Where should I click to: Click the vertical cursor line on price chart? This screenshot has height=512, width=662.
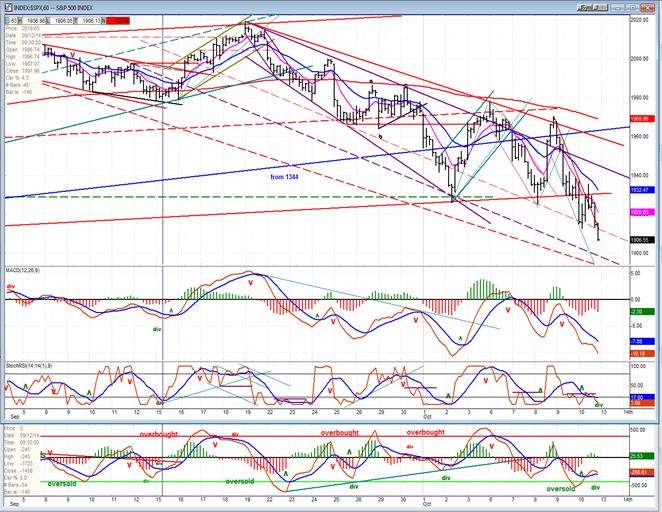coord(163,139)
